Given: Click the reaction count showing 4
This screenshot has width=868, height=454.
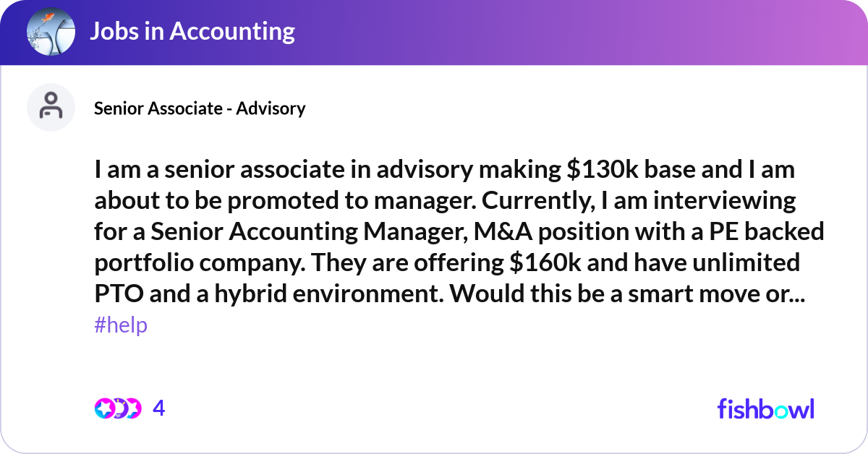Looking at the screenshot, I should coord(158,408).
